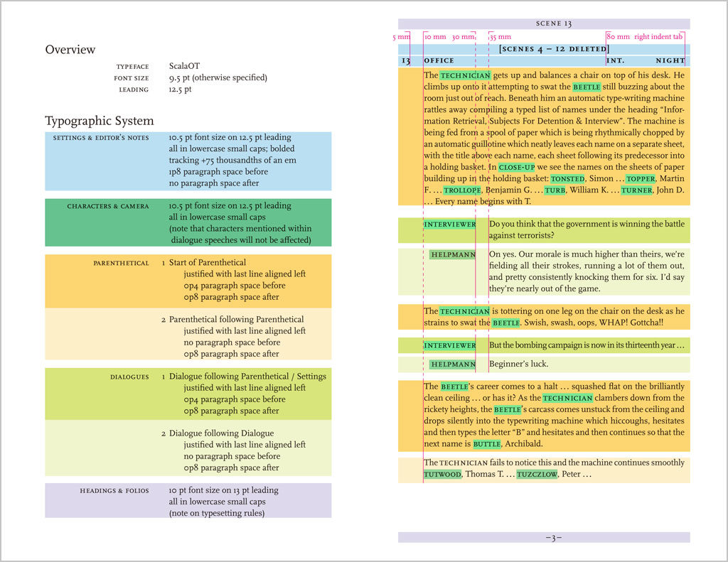Click the '35 mm' indent marker label
The image size is (728, 562).
500,37
